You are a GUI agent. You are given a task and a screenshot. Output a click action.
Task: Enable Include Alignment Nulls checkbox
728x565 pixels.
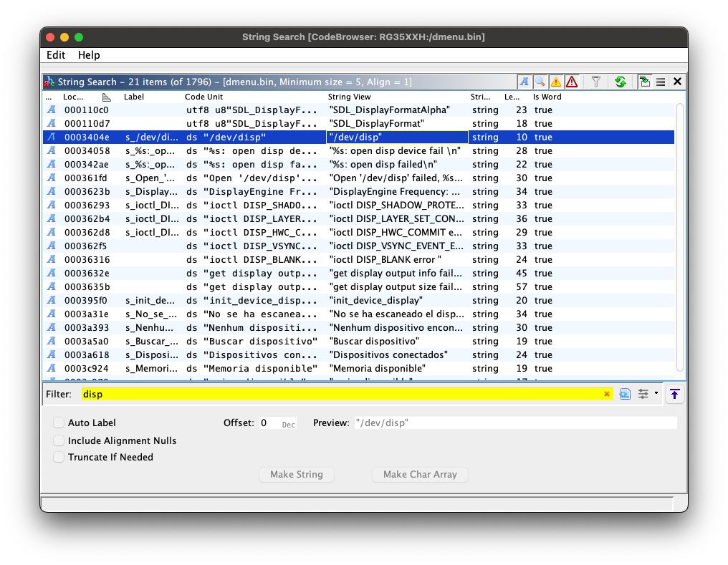(x=59, y=440)
